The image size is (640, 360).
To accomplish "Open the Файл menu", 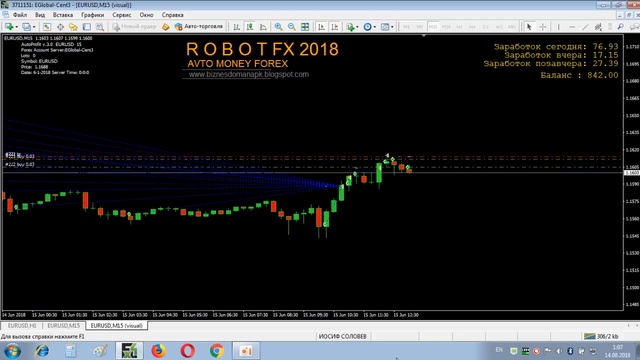I will pyautogui.click(x=20, y=15).
